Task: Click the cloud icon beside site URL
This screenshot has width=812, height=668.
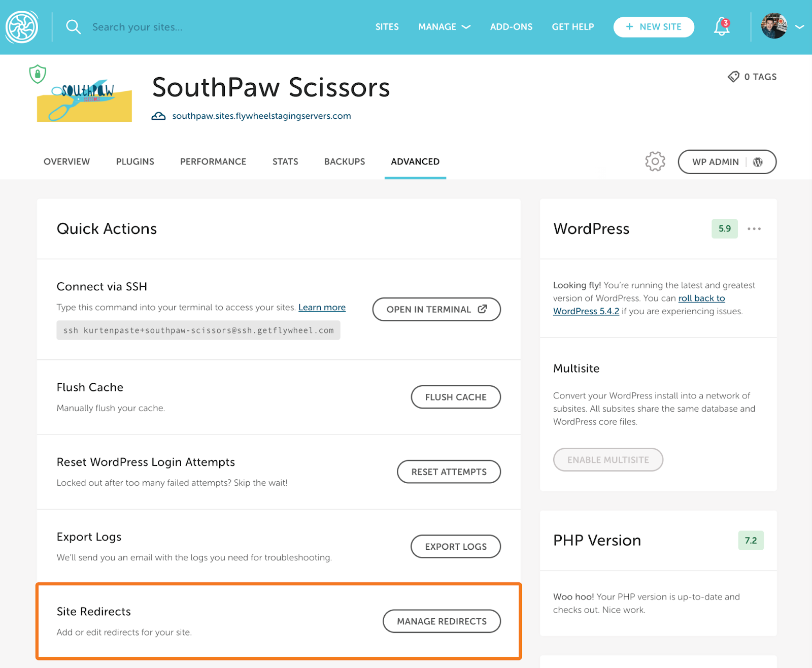Action: [x=158, y=116]
